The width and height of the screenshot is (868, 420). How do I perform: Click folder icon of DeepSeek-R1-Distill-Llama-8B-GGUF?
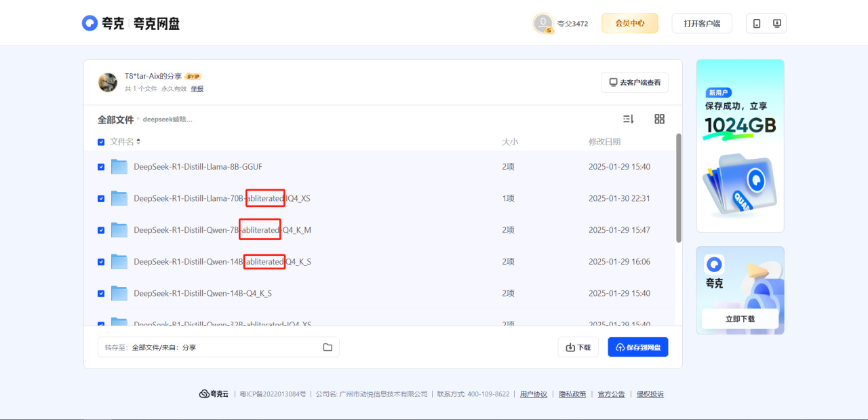(x=119, y=166)
